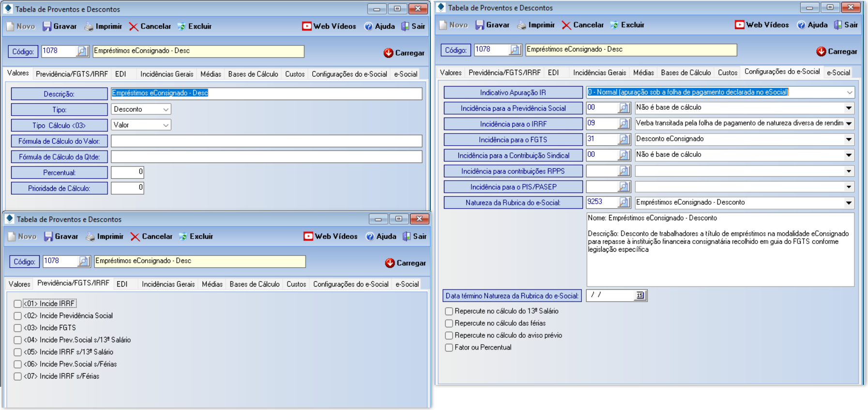Click Carregar in the window with Incide checkboxes
The width and height of the screenshot is (868, 410).
405,263
